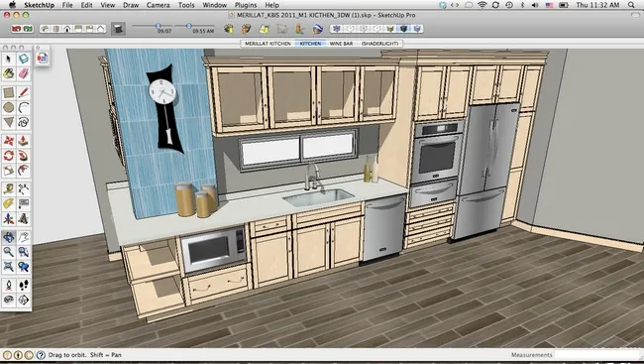The height and width of the screenshot is (364, 644).
Task: Click the Zoom Extents tool
Action: click(x=9, y=267)
